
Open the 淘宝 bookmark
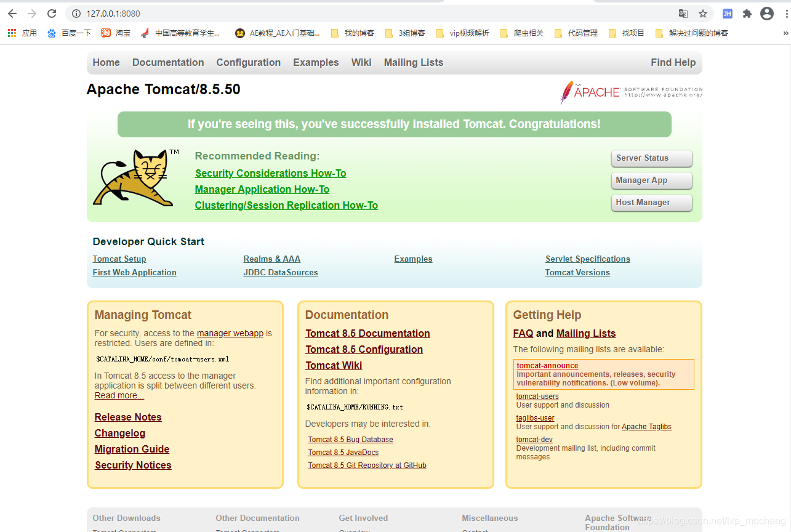coord(116,33)
